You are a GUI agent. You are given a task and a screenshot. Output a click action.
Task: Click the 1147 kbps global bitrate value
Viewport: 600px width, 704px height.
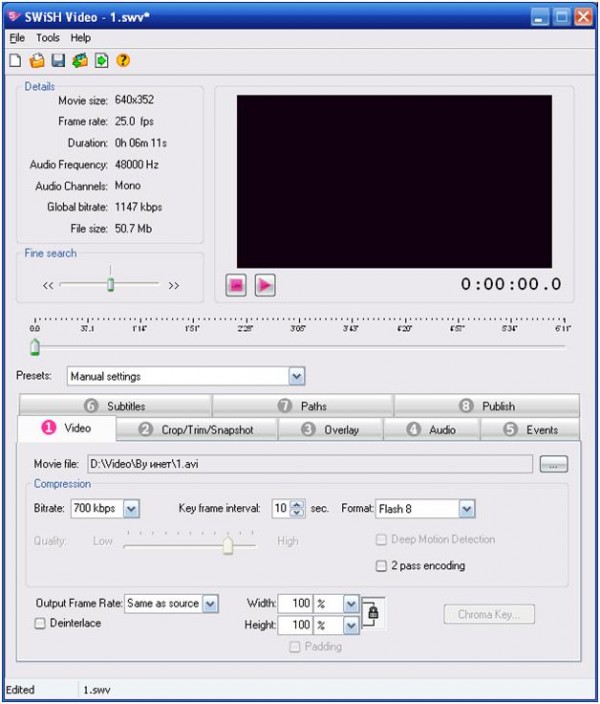coord(138,207)
